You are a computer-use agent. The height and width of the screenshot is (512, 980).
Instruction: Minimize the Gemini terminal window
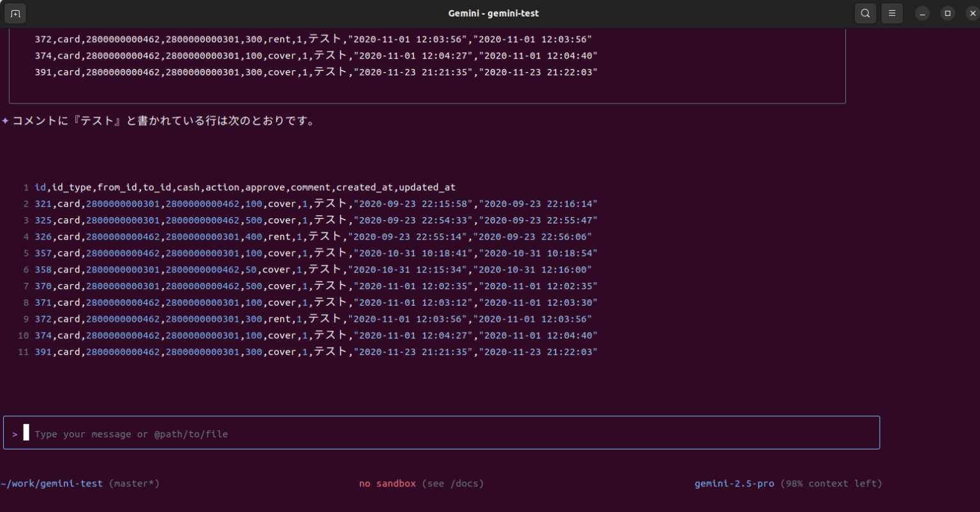(922, 13)
